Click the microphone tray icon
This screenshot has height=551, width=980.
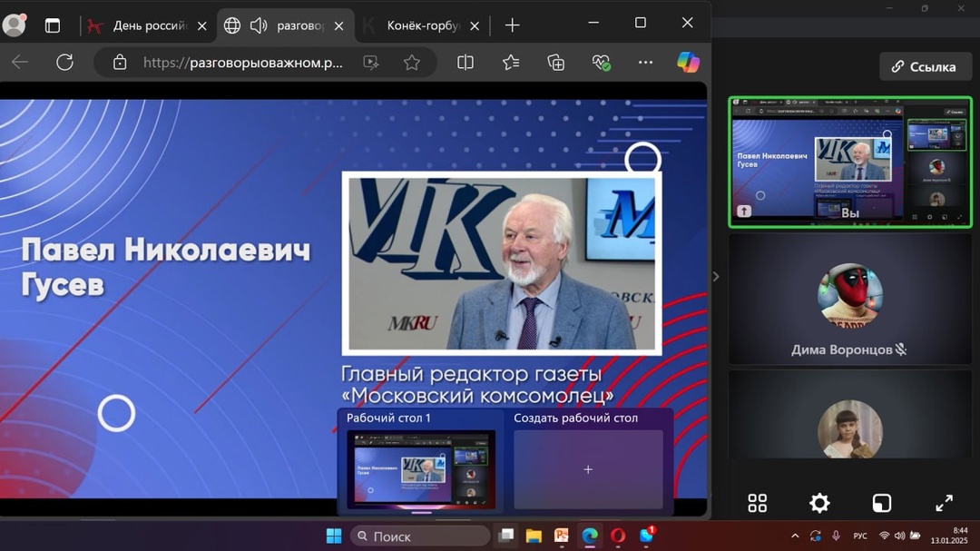coord(836,536)
